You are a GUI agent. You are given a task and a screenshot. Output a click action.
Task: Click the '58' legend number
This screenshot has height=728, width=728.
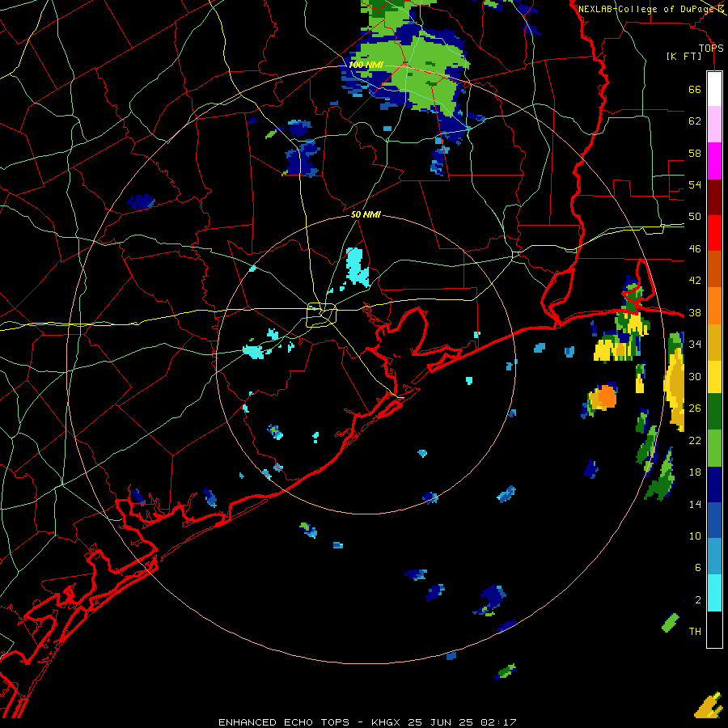click(695, 153)
